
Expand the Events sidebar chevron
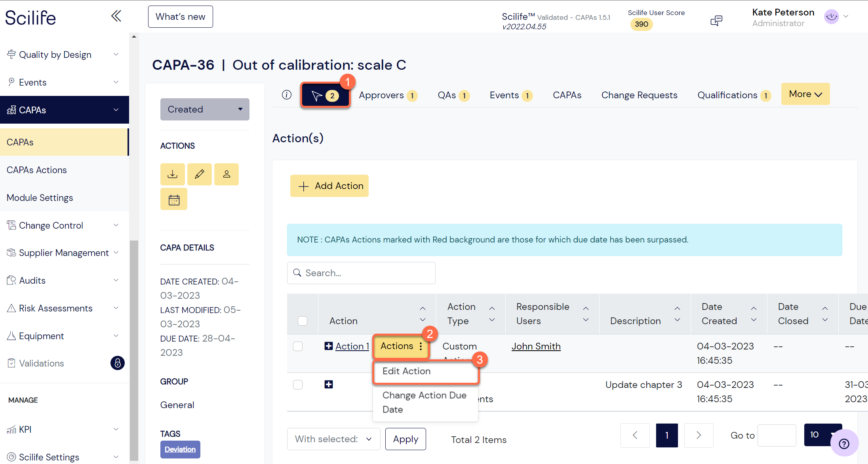click(116, 82)
